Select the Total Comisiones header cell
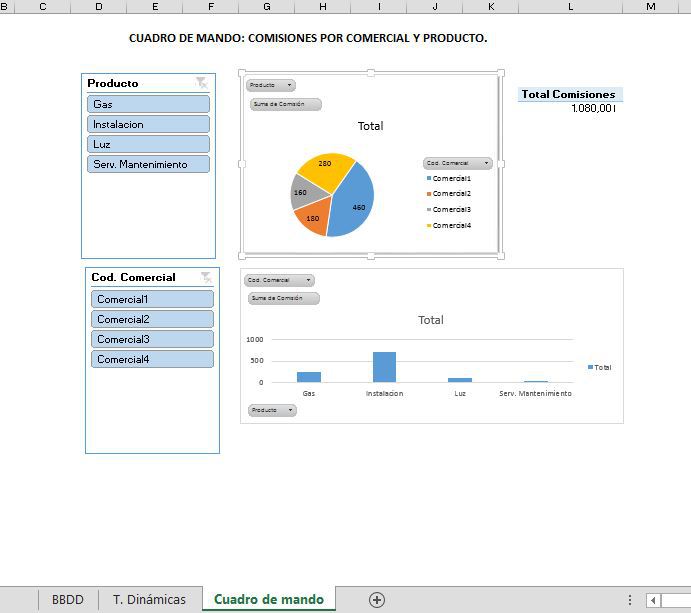Viewport: 691px width, 613px height. coord(571,94)
